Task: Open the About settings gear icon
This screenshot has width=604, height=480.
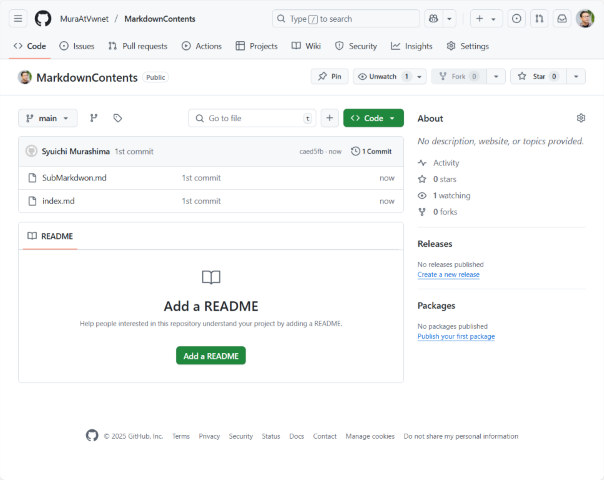Action: pos(581,118)
